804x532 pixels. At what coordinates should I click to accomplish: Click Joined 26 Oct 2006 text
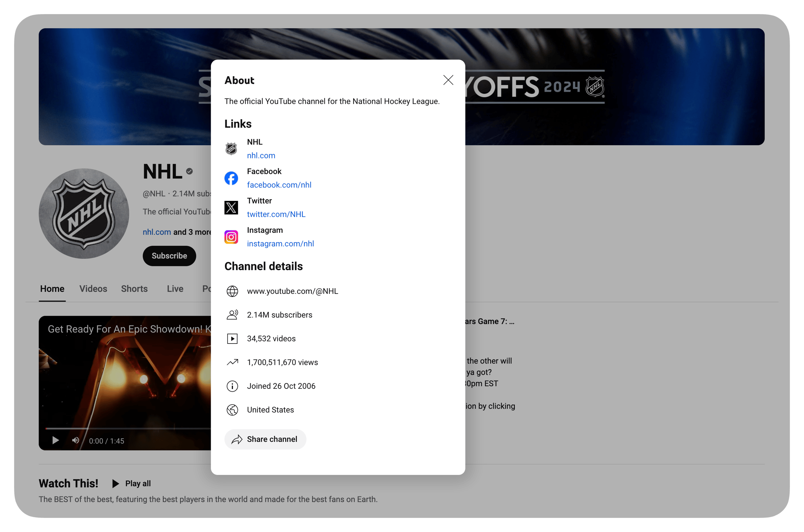click(x=281, y=386)
